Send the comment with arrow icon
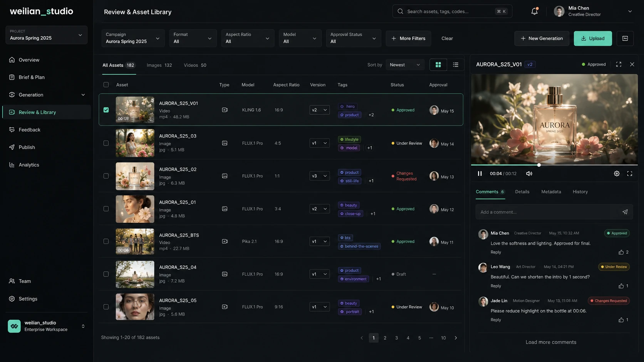Screen dimensions: 644x362 tap(625, 212)
